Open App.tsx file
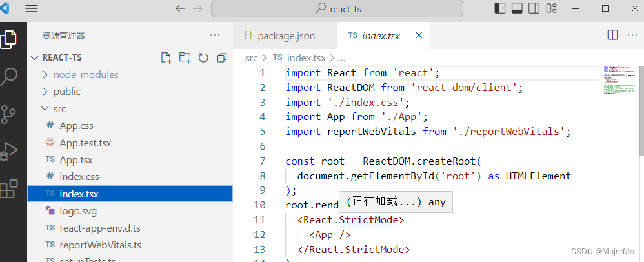The height and width of the screenshot is (262, 644). (130, 160)
